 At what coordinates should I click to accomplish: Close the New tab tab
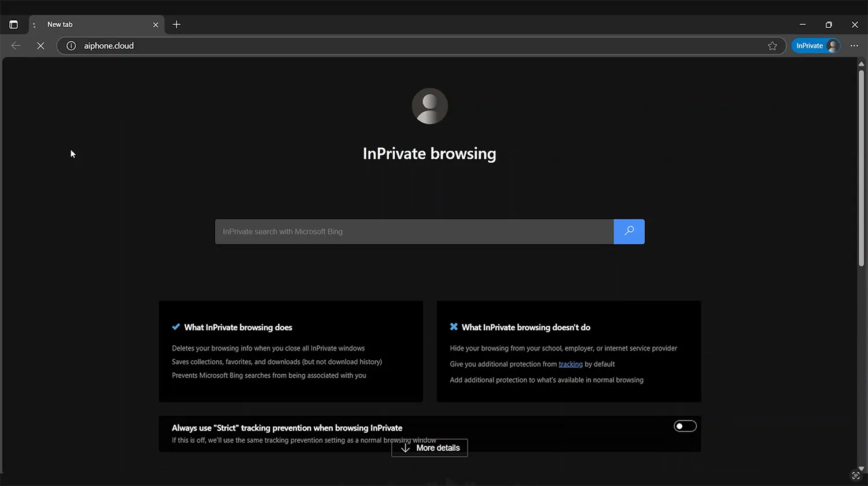(156, 24)
